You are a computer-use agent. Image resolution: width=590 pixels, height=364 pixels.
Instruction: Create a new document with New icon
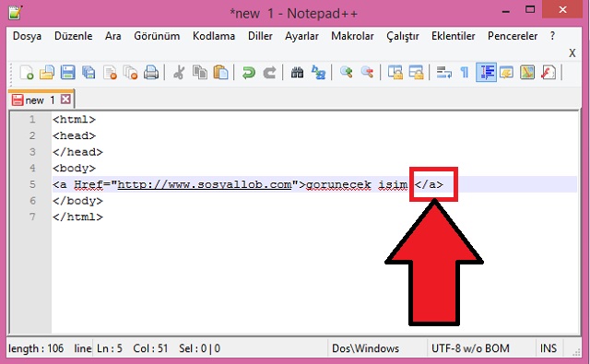27,72
